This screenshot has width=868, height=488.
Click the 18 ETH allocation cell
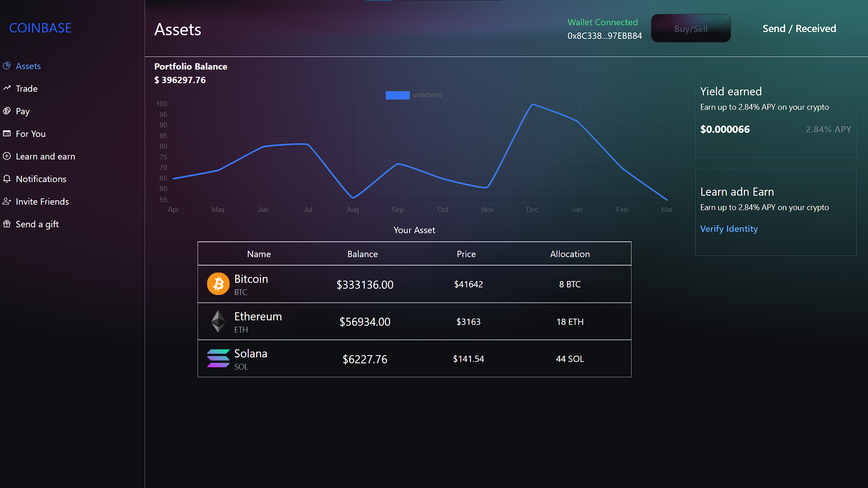click(x=570, y=322)
